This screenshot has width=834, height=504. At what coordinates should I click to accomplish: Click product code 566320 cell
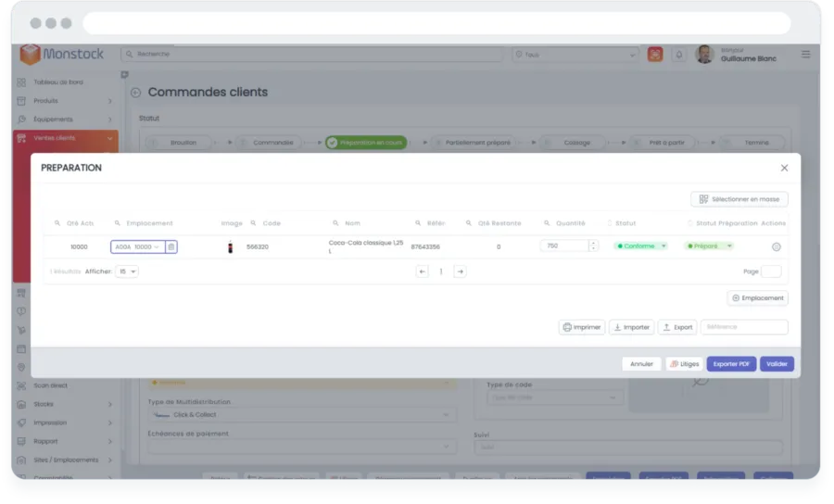pos(258,247)
